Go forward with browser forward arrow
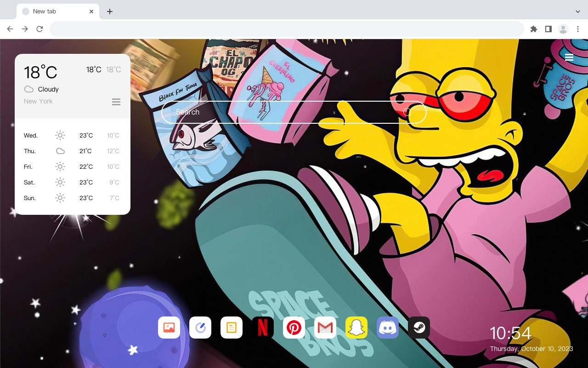The width and height of the screenshot is (588, 368). [25, 29]
